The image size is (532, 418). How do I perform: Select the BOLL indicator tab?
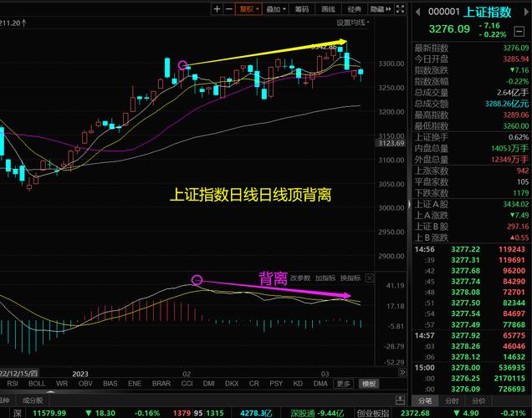tap(37, 384)
